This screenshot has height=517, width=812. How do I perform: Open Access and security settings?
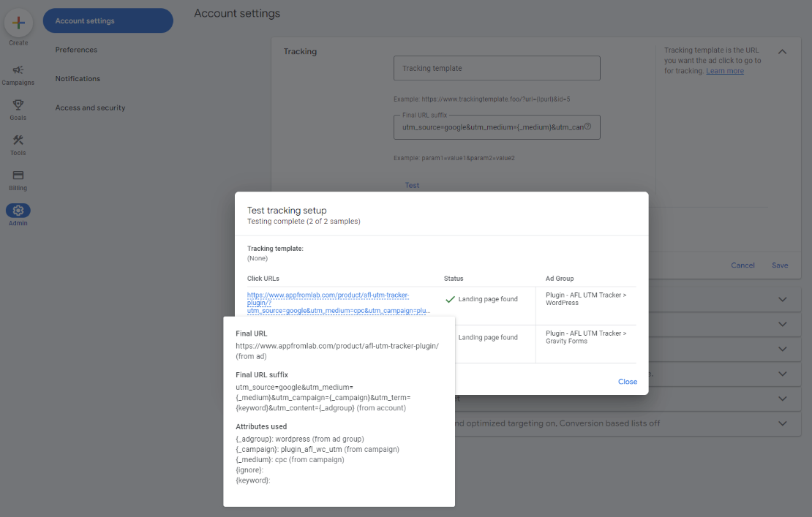[x=90, y=107]
